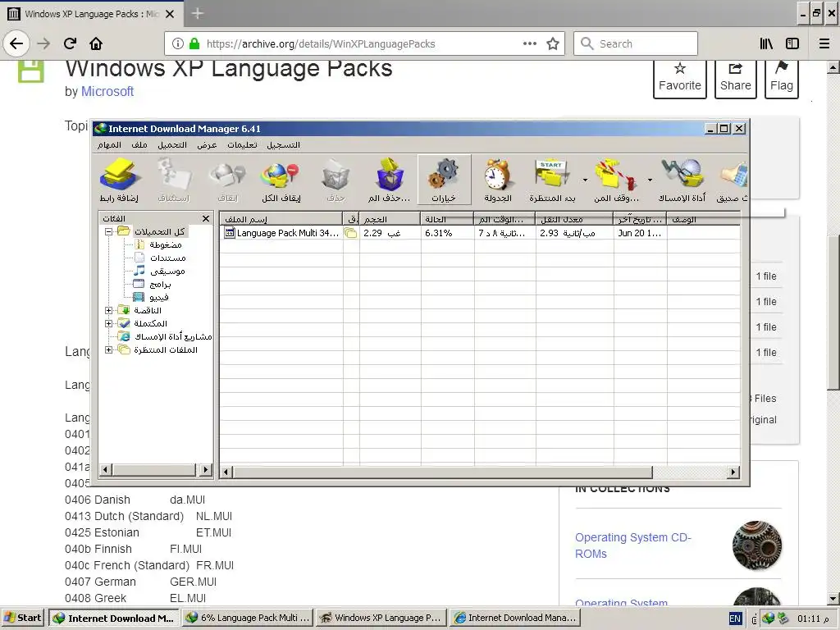The height and width of the screenshot is (630, 840).
Task: Switch to 6% Language Pack Multi taskbar item
Action: tap(247, 618)
